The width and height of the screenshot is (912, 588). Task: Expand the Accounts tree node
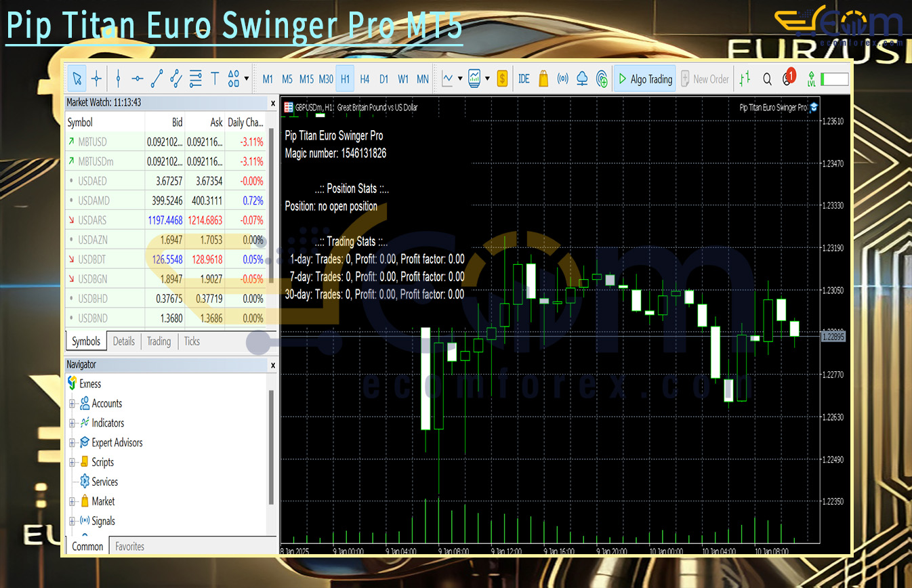(72, 404)
